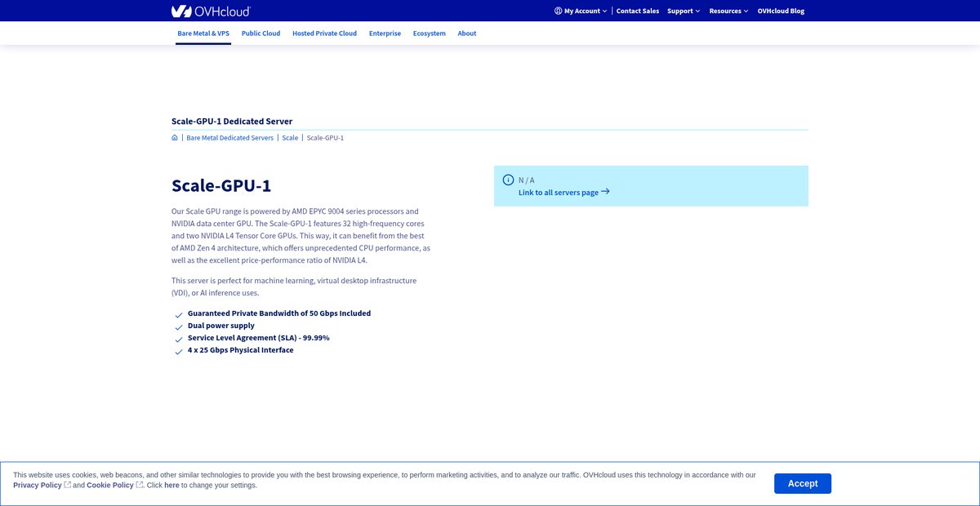
Task: Open the Public Cloud menu
Action: click(x=261, y=33)
